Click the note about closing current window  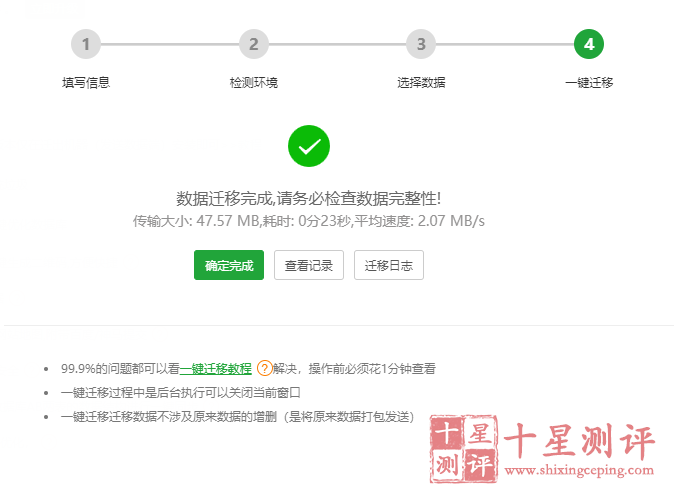(181, 393)
